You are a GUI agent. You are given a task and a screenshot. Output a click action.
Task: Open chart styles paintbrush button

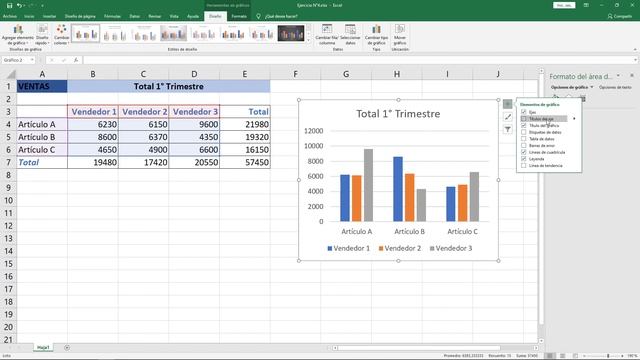pos(507,117)
